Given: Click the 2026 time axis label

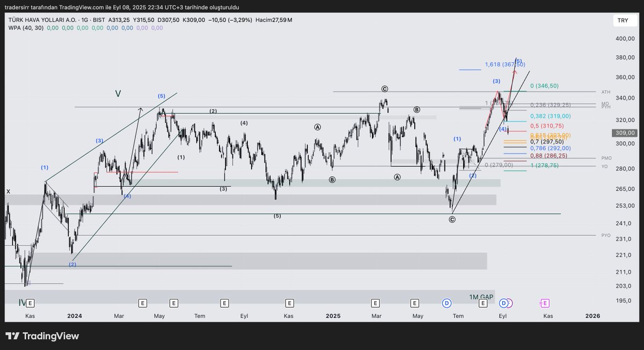Looking at the screenshot, I should tap(592, 316).
